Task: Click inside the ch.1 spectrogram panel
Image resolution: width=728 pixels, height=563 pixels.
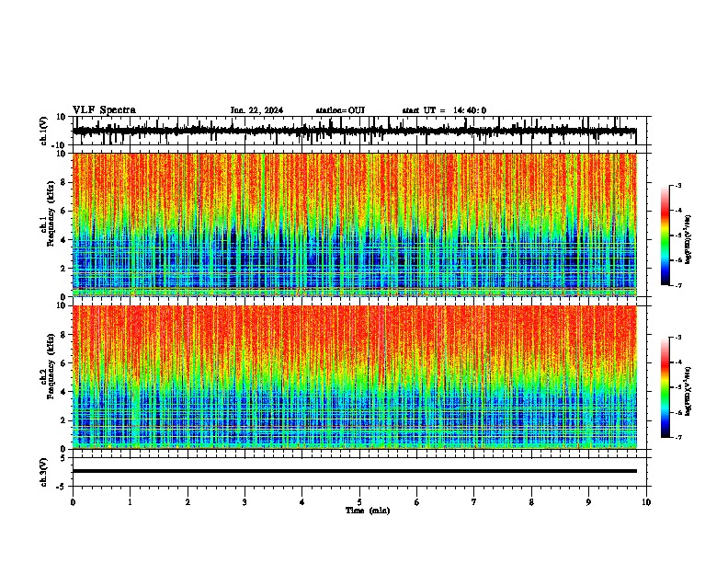Action: [355, 224]
